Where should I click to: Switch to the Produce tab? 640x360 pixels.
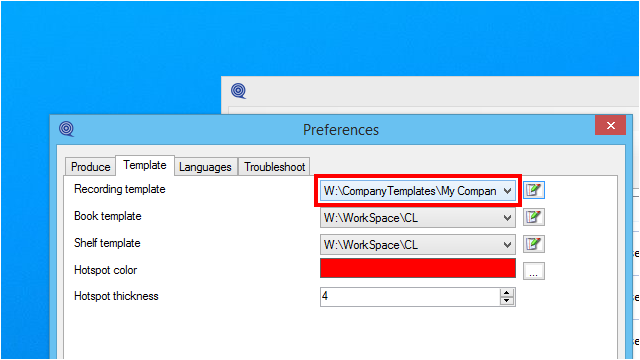pos(91,167)
